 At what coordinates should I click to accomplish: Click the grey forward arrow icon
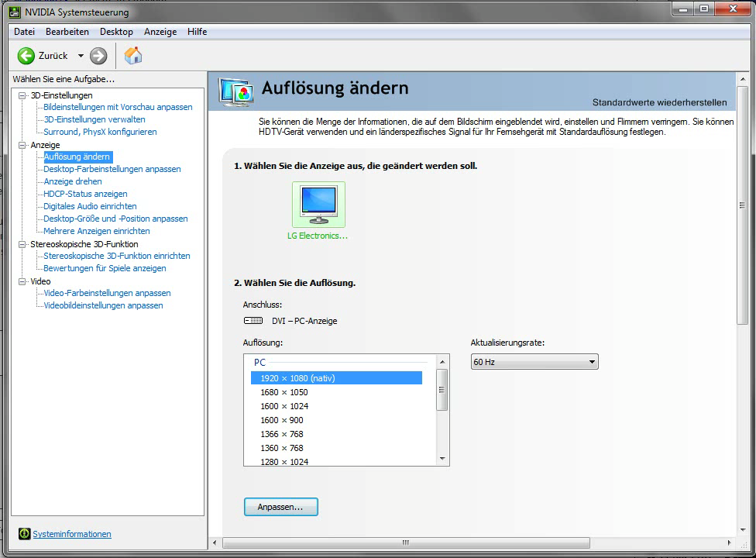point(98,56)
